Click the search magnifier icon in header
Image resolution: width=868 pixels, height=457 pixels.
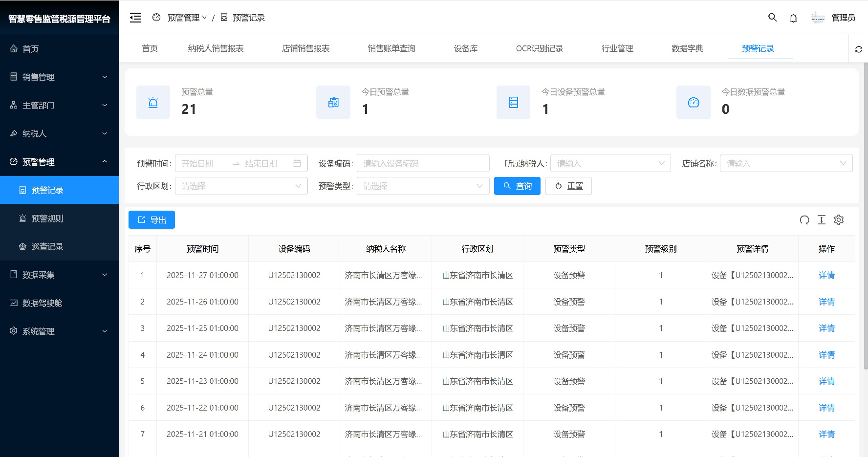pos(772,18)
